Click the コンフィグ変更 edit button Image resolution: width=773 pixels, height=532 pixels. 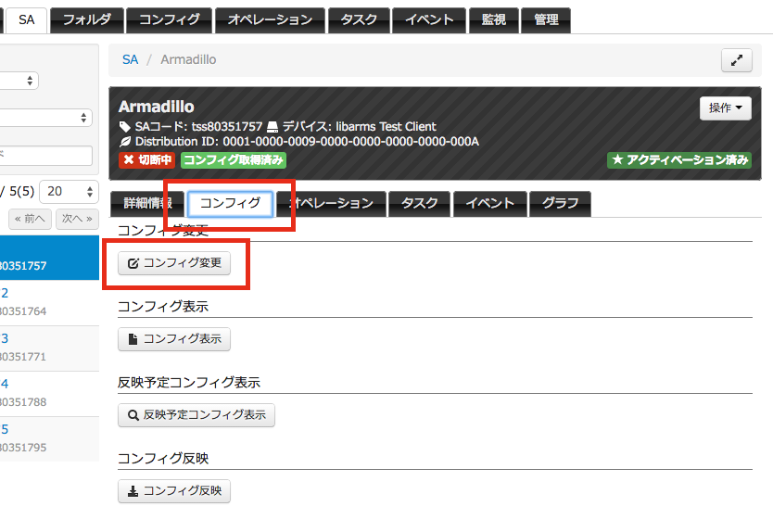(x=174, y=263)
